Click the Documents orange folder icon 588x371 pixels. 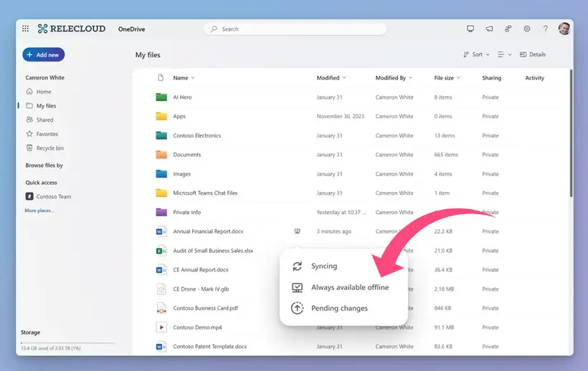click(161, 154)
